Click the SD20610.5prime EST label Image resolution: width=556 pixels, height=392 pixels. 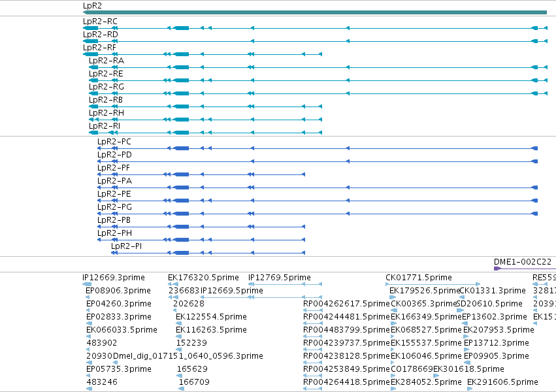[489, 304]
